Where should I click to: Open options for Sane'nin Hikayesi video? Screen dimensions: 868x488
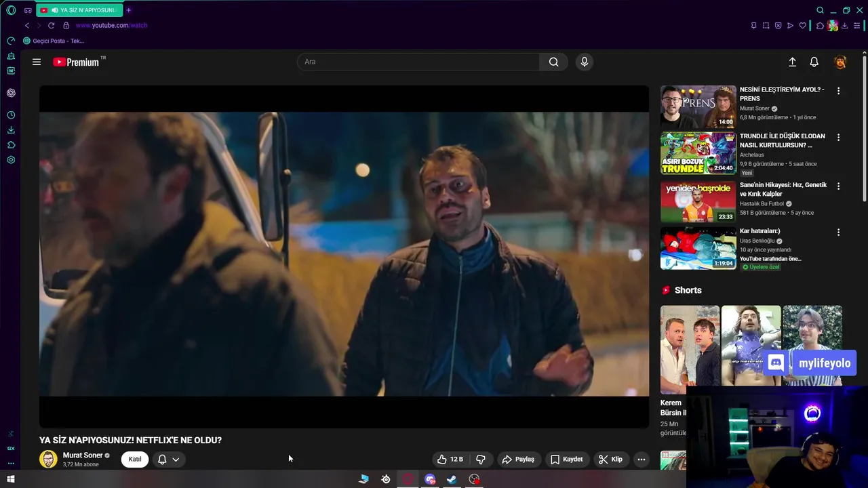pyautogui.click(x=838, y=186)
